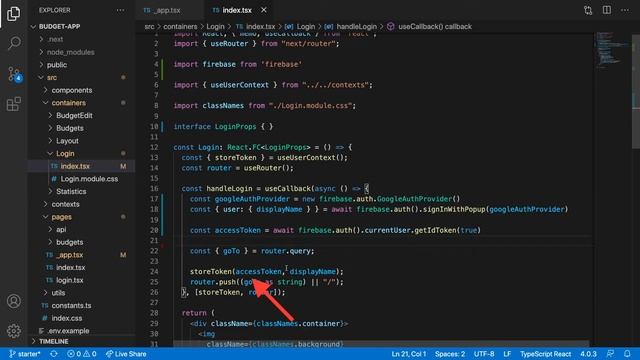
Task: Expand the Statistics folder
Action: point(82,191)
